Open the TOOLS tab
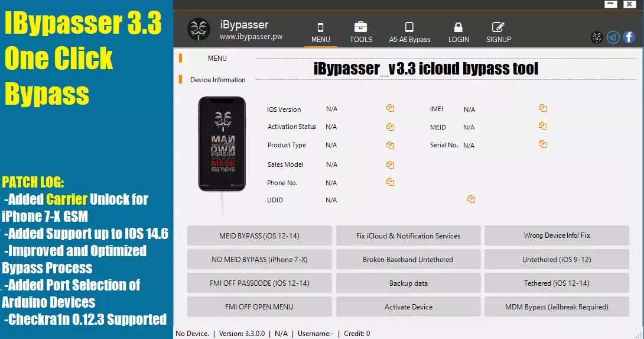This screenshot has width=644, height=339. (360, 33)
